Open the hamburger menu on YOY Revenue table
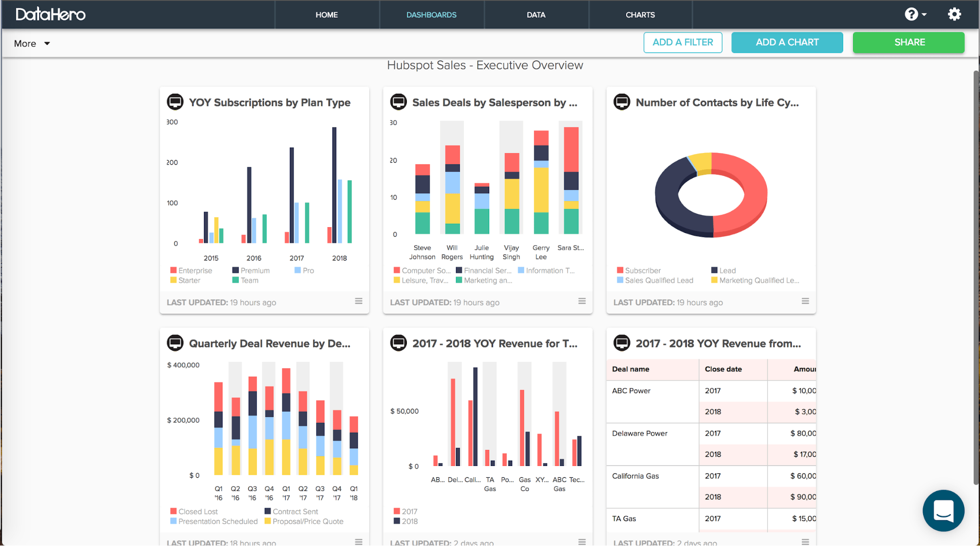The width and height of the screenshot is (980, 546). click(805, 542)
